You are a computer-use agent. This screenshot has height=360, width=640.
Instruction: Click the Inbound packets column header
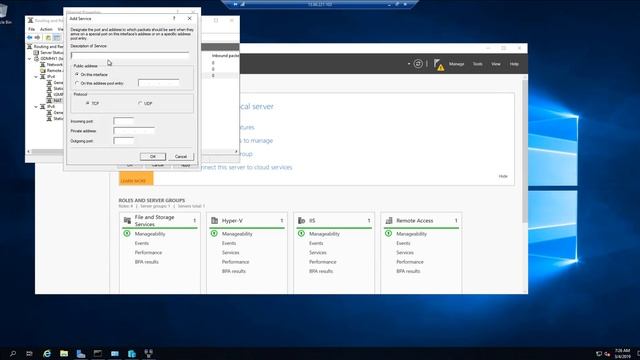coord(225,55)
